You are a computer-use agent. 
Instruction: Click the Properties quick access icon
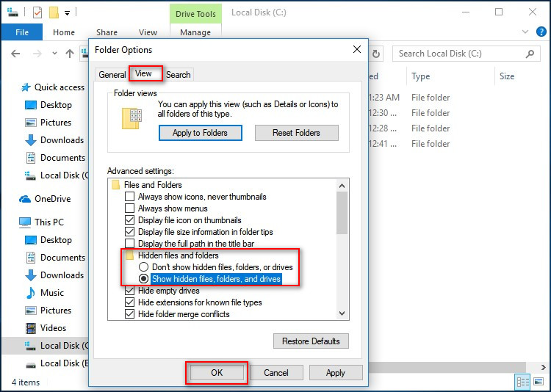(37, 12)
